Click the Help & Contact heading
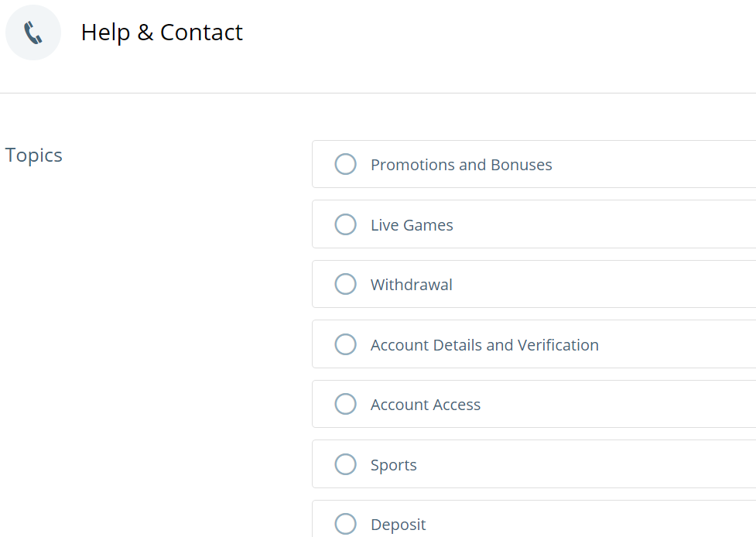756x537 pixels. tap(162, 32)
